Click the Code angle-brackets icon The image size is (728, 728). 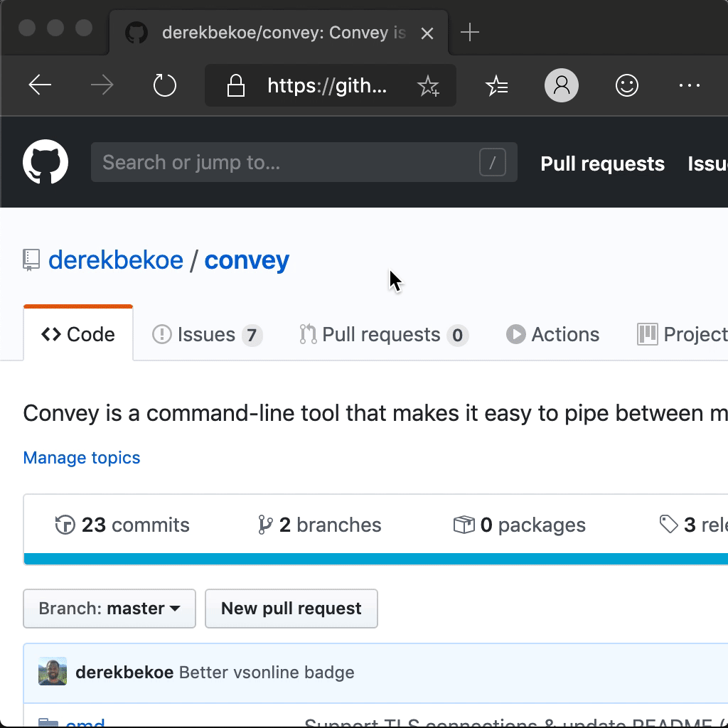point(51,334)
